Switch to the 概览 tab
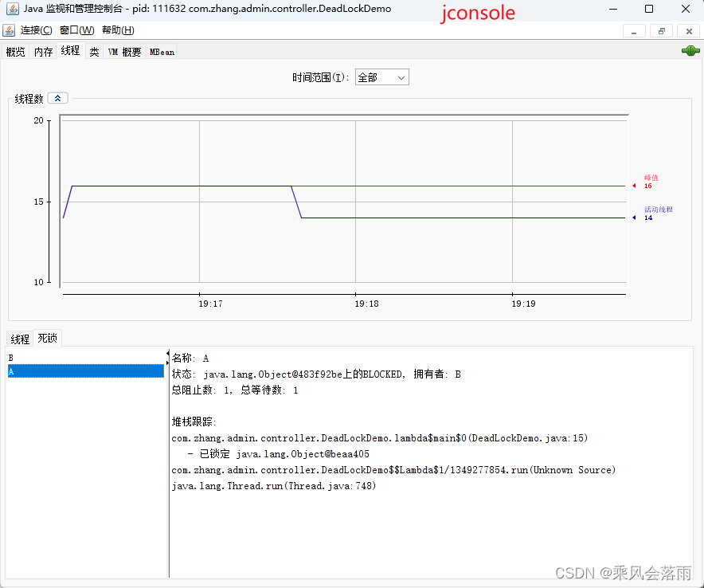 [x=15, y=52]
